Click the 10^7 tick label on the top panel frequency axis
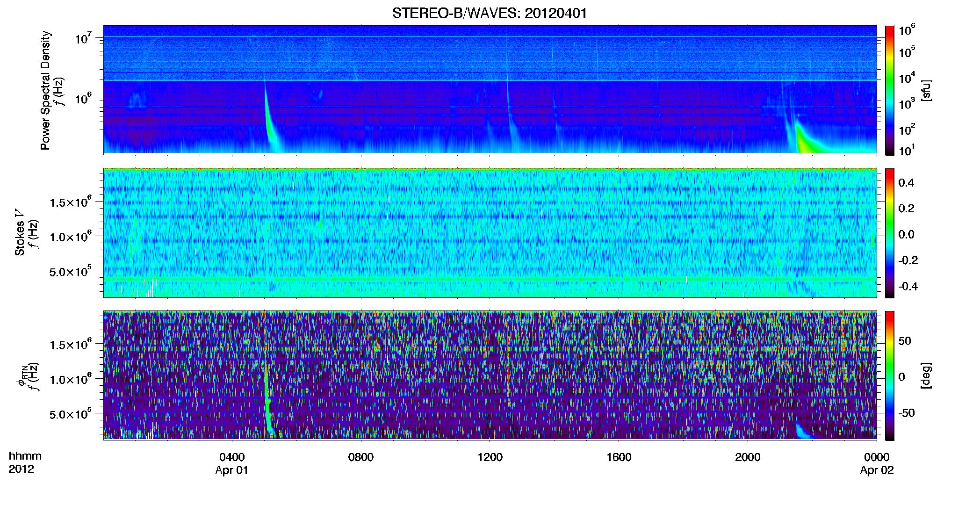980x505 pixels. pos(83,38)
